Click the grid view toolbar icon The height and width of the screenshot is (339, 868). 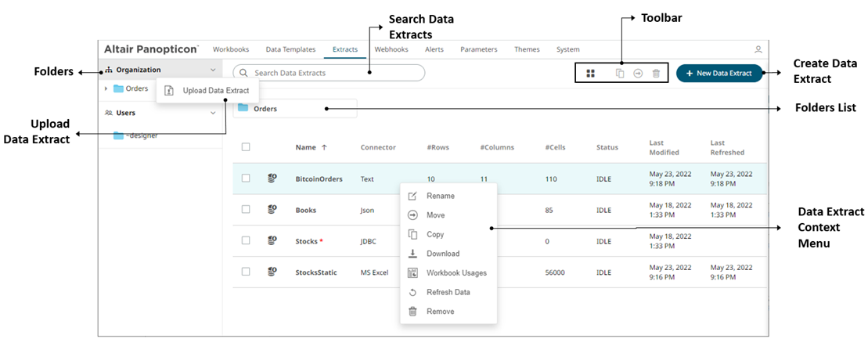591,74
